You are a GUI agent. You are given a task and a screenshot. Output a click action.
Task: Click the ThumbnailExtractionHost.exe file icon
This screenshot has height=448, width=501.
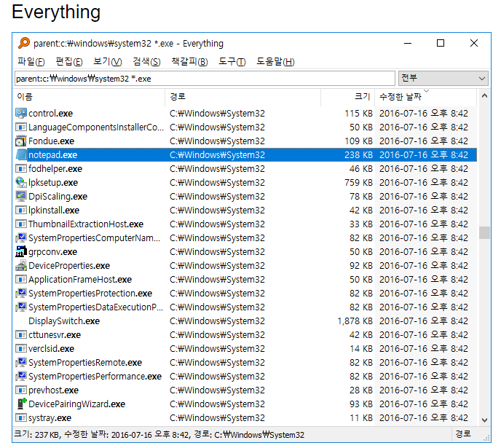pos(21,224)
